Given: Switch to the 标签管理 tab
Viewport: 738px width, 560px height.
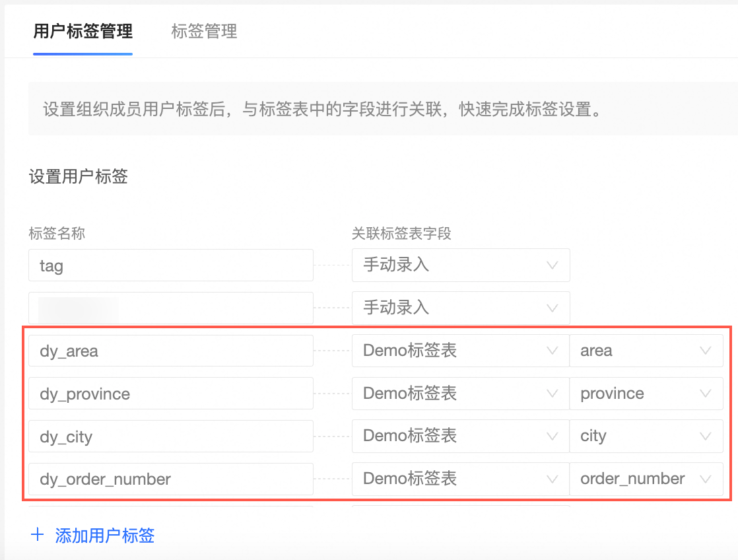Looking at the screenshot, I should coord(204,31).
